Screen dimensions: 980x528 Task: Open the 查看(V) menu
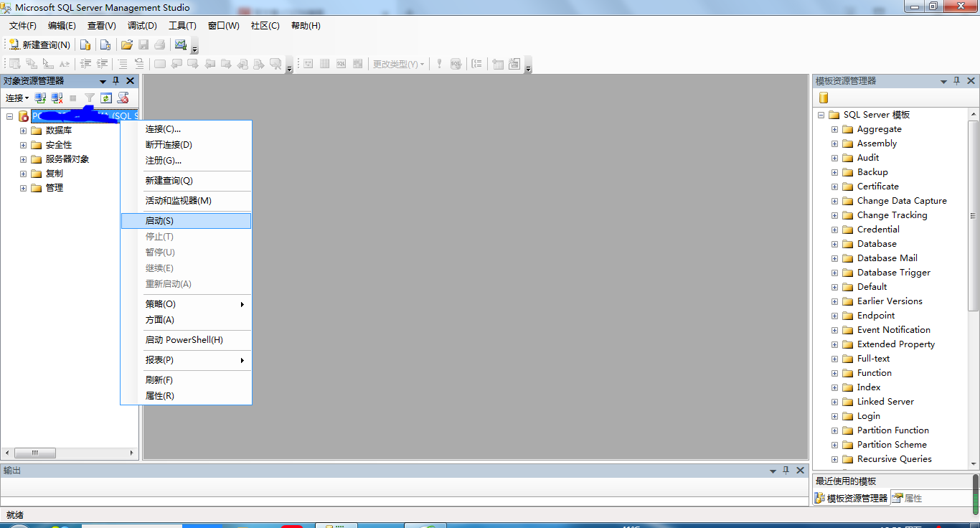102,26
